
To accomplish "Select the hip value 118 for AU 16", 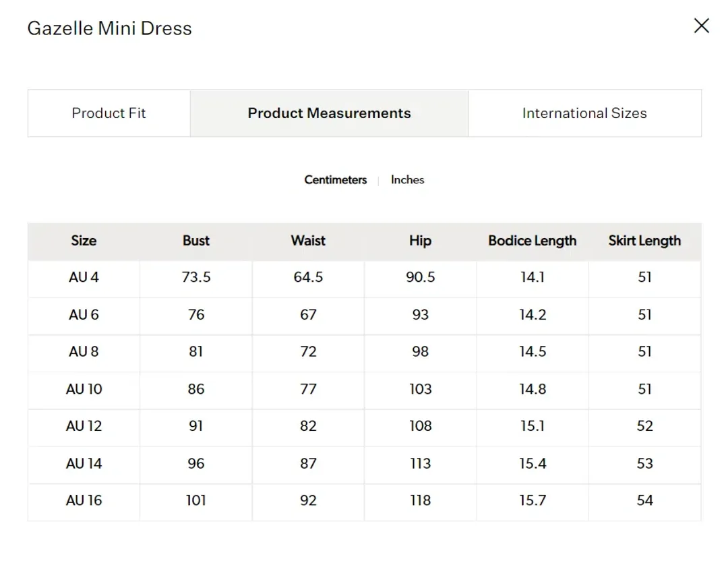I will click(420, 501).
